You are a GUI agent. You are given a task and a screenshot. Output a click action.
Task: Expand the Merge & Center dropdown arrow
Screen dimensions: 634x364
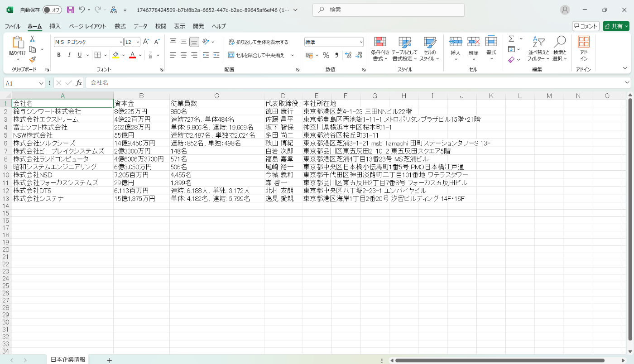coord(293,55)
